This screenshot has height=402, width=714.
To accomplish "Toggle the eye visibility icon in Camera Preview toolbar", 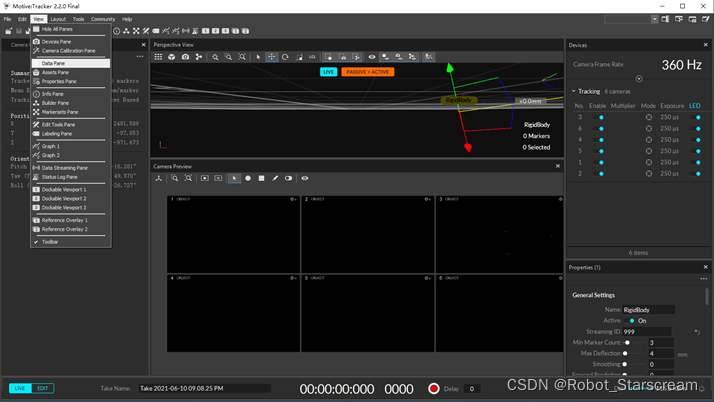I will (305, 178).
